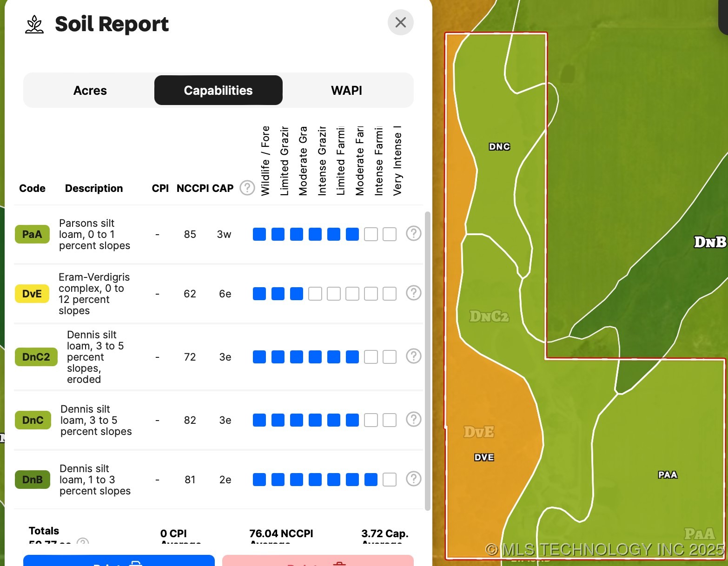The image size is (728, 566).
Task: Select the Capabilities tab
Action: (x=218, y=90)
